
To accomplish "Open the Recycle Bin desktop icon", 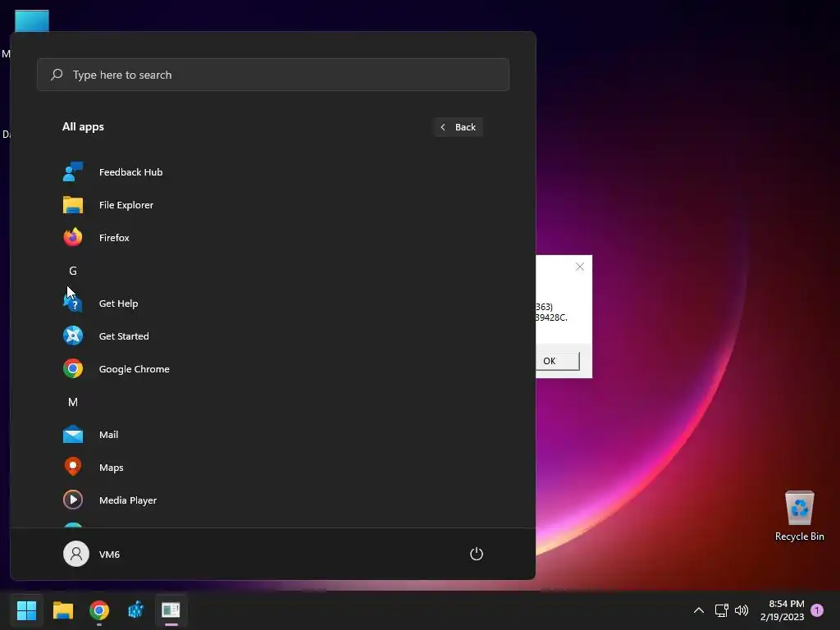I will (799, 515).
